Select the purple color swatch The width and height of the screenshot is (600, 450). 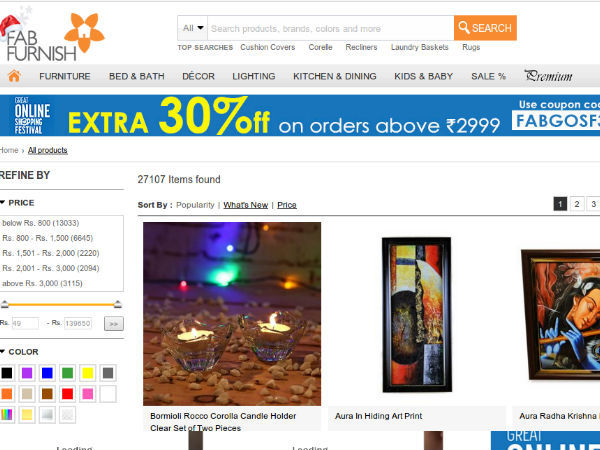(27, 373)
